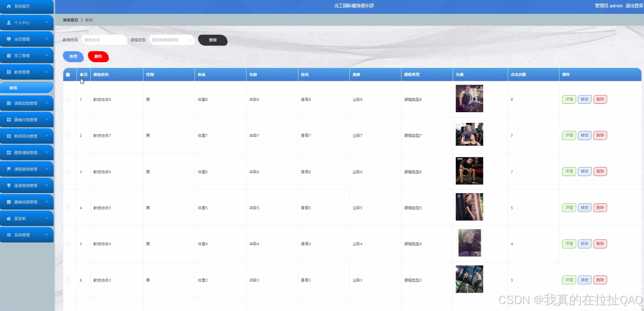Open the avatar thumbnail for 教练姓名6
The width and height of the screenshot is (644, 311).
point(469,171)
